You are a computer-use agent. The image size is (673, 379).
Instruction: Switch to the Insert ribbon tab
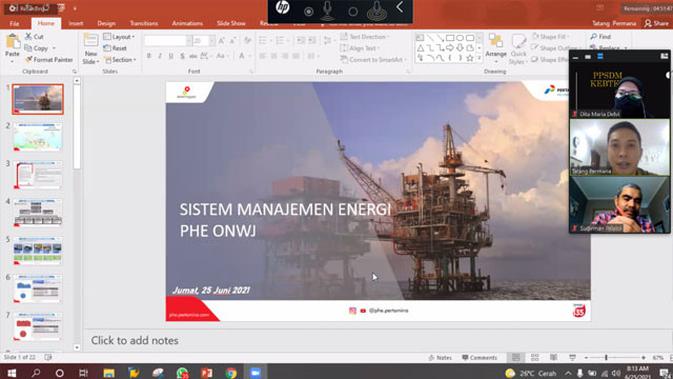[76, 24]
